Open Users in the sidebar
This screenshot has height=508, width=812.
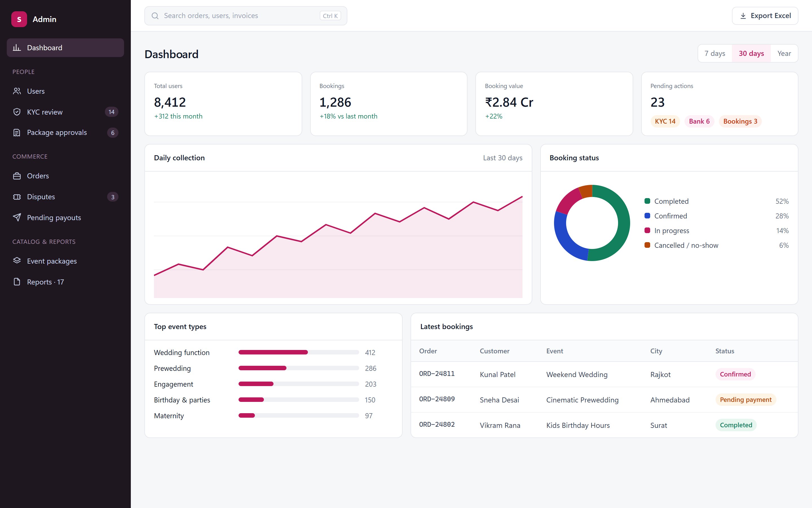pos(65,91)
